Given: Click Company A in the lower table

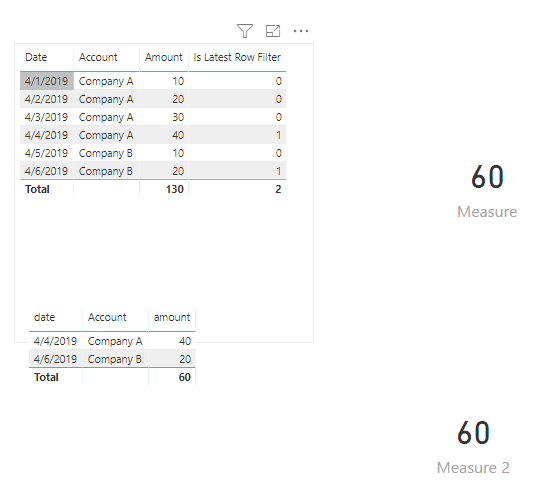Looking at the screenshot, I should tap(115, 341).
